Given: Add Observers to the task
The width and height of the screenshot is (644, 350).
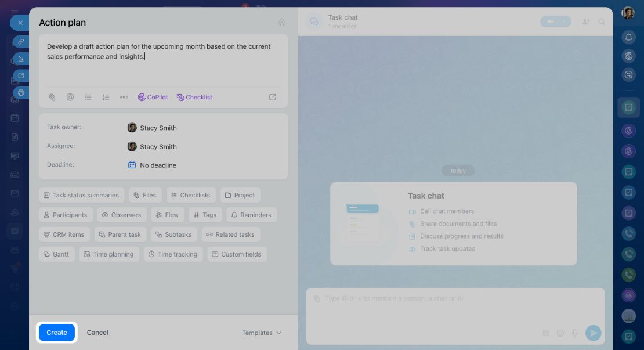Looking at the screenshot, I should (x=122, y=215).
